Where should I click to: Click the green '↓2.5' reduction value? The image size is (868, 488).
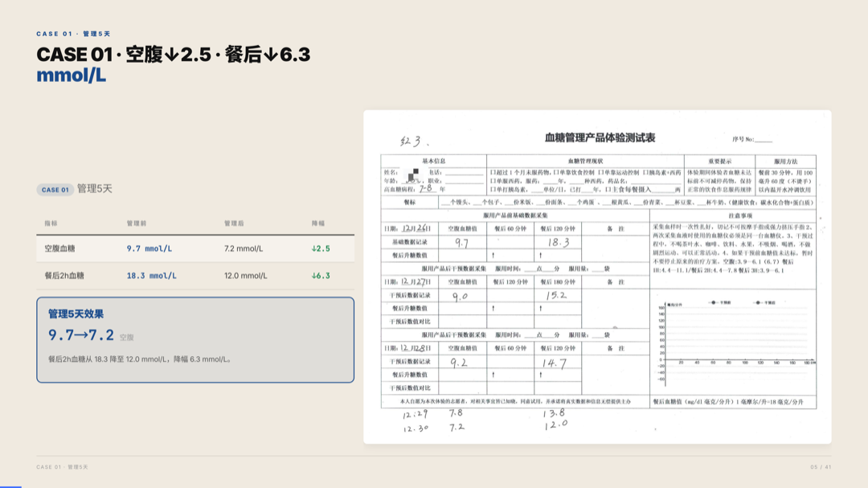pos(321,248)
